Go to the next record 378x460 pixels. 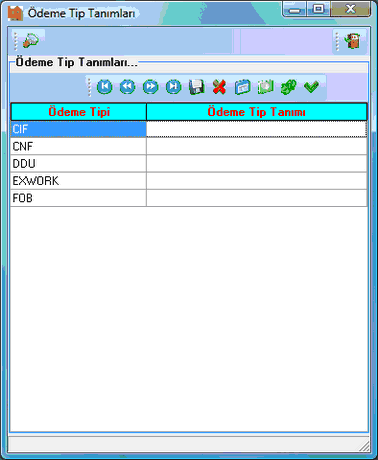click(x=151, y=87)
